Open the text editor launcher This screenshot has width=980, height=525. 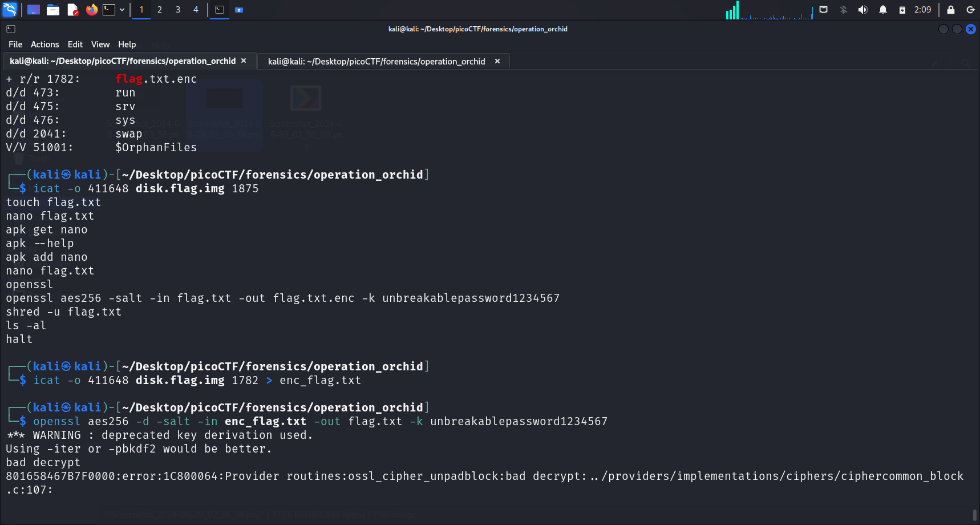click(x=72, y=10)
